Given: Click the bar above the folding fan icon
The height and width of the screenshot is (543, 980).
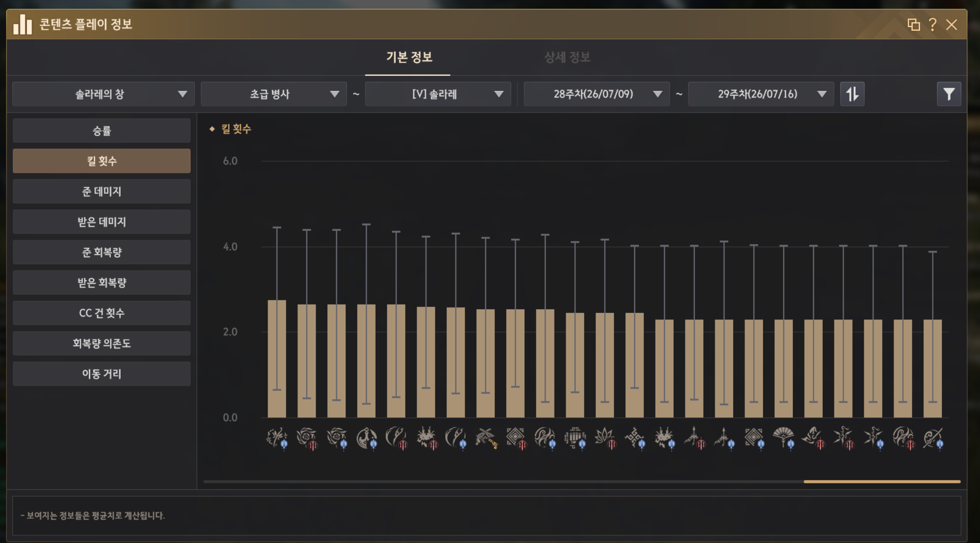Looking at the screenshot, I should pyautogui.click(x=784, y=369).
